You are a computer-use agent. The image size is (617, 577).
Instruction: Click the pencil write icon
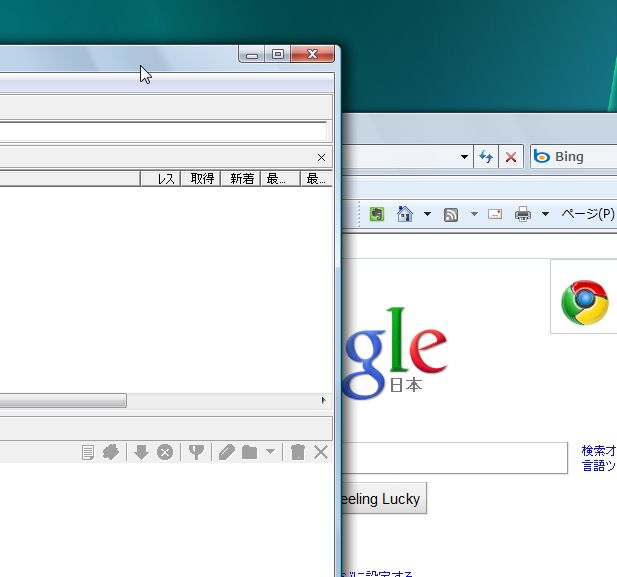coord(227,452)
